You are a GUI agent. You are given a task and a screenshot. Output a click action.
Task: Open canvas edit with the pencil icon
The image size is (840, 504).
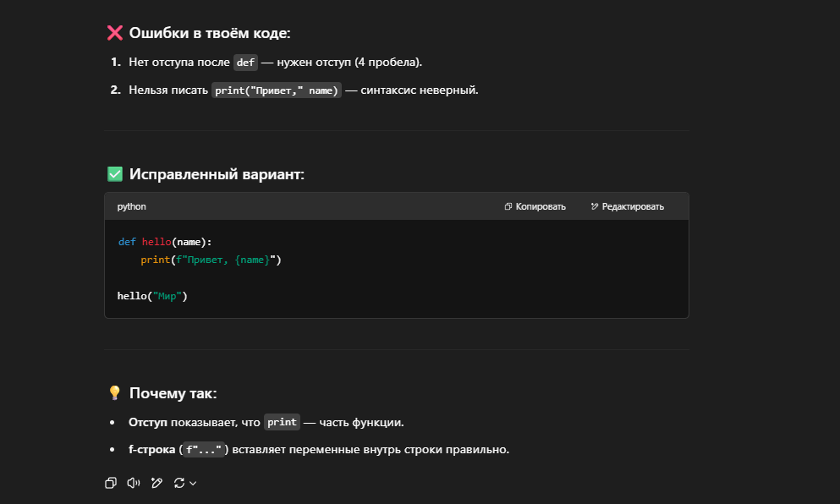tap(157, 483)
